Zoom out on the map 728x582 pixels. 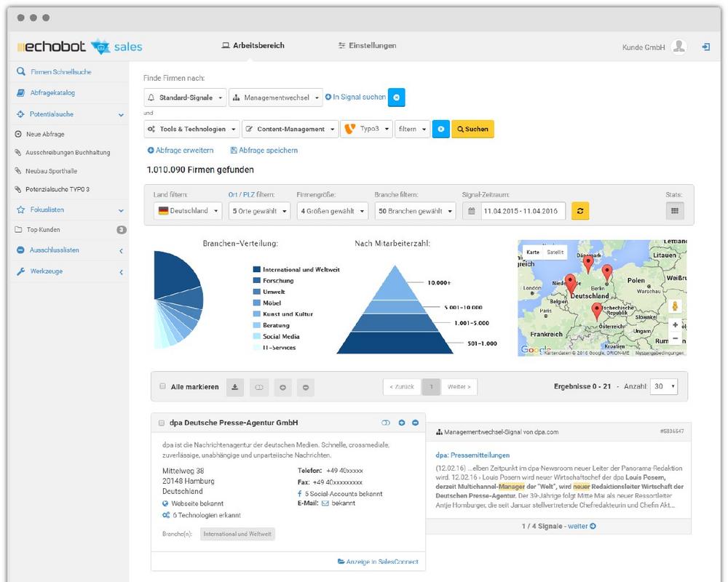(676, 339)
